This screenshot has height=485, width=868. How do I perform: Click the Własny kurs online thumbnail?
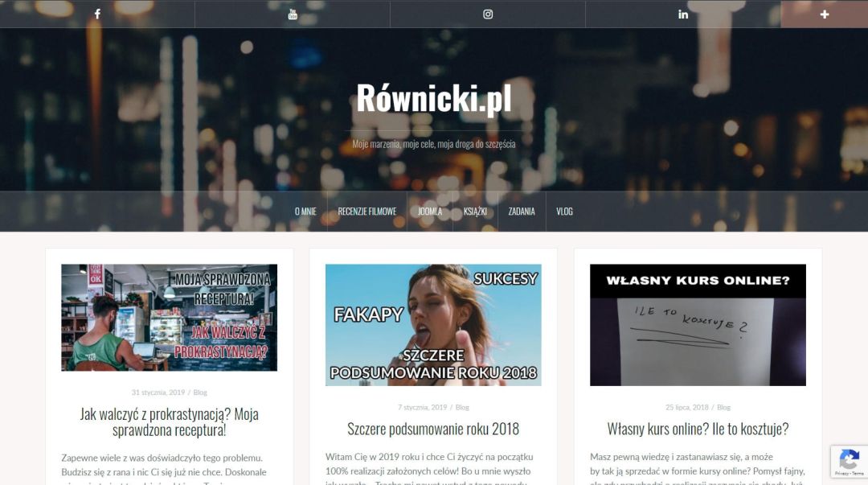tap(698, 325)
